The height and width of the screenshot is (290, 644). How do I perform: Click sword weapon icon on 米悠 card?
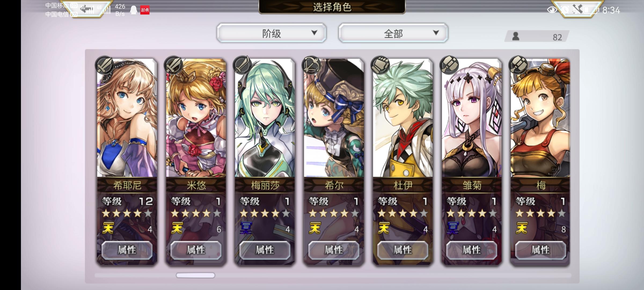(x=174, y=65)
